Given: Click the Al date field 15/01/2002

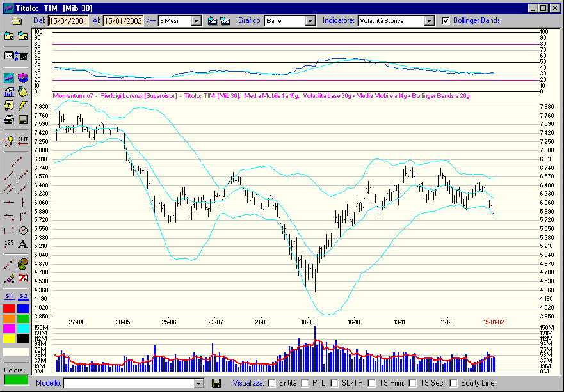Looking at the screenshot, I should (x=123, y=21).
